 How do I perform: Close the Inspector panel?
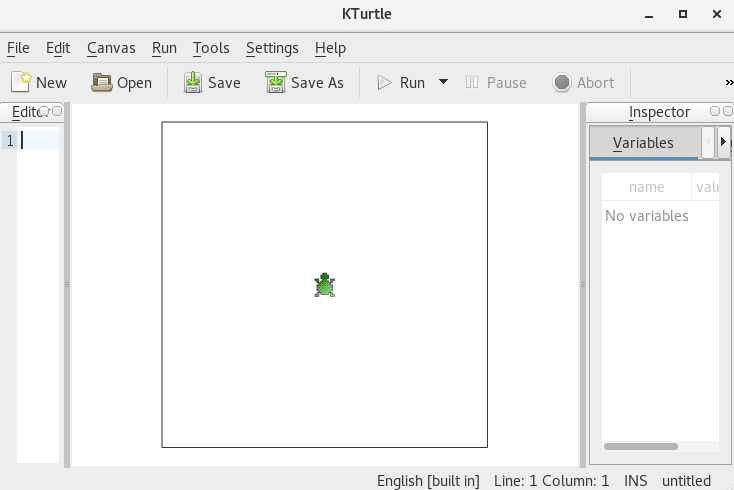727,111
